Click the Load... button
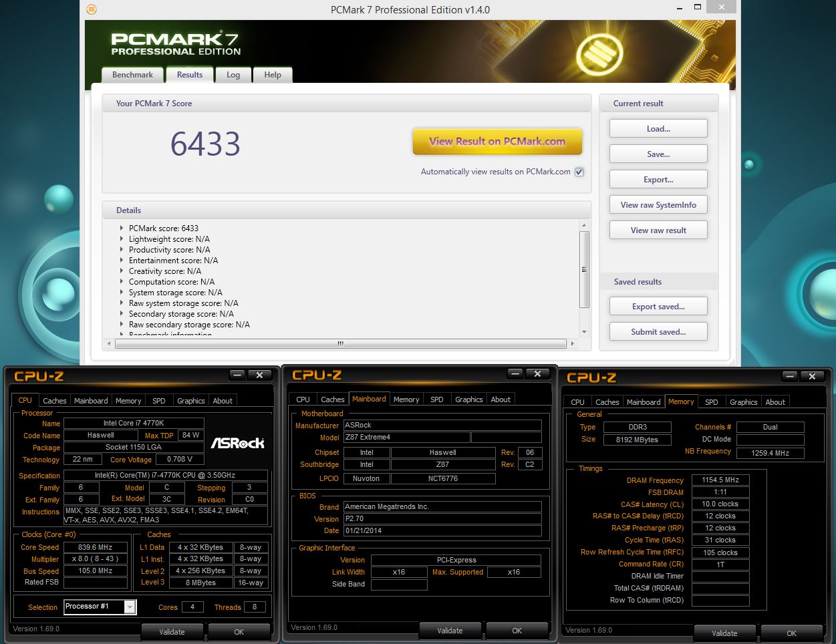The image size is (836, 644). [x=658, y=129]
